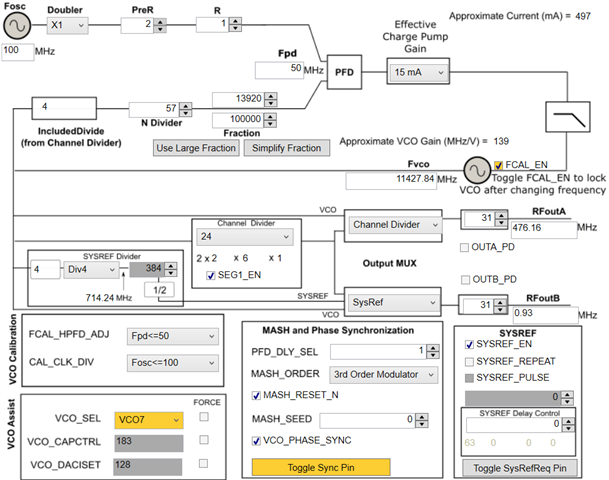This screenshot has width=609, height=480.
Task: Open RFoutB SysRef mux dropdown
Action: click(x=394, y=302)
